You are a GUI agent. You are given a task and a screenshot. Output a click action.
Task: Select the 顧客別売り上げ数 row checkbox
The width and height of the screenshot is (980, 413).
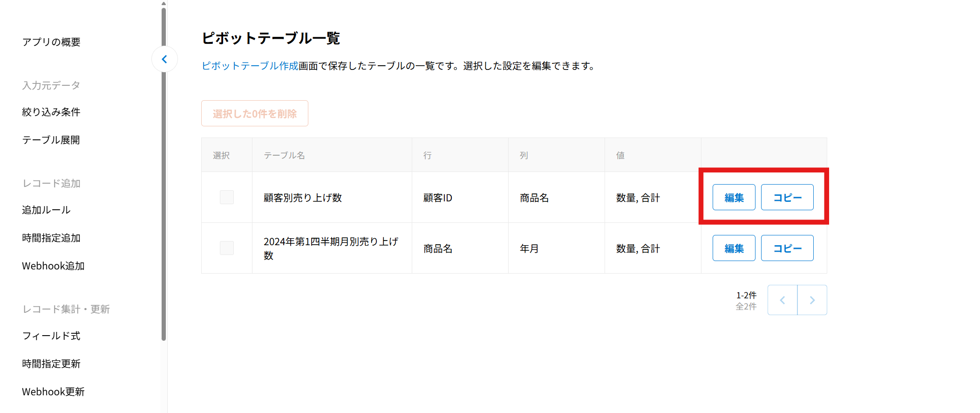pos(227,197)
